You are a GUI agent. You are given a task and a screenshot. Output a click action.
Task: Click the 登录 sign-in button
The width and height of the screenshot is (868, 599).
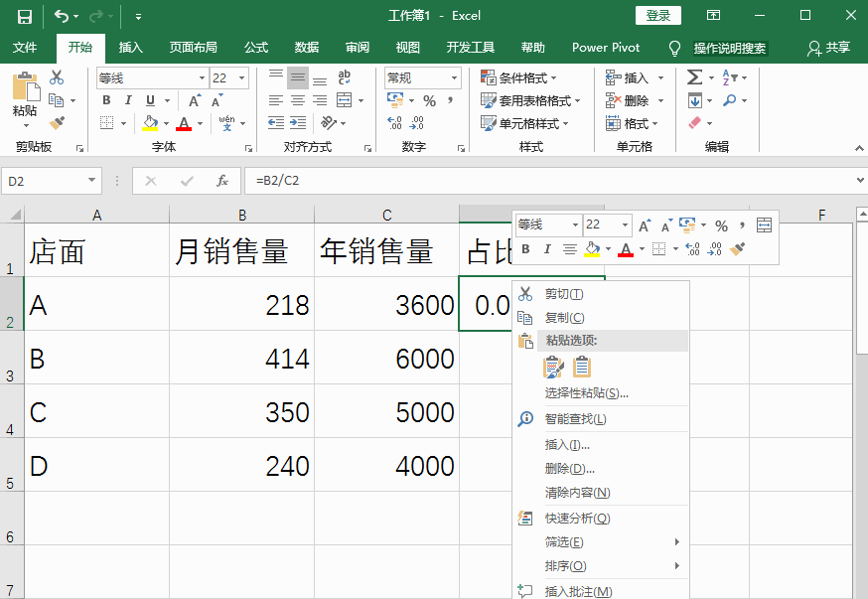click(658, 16)
